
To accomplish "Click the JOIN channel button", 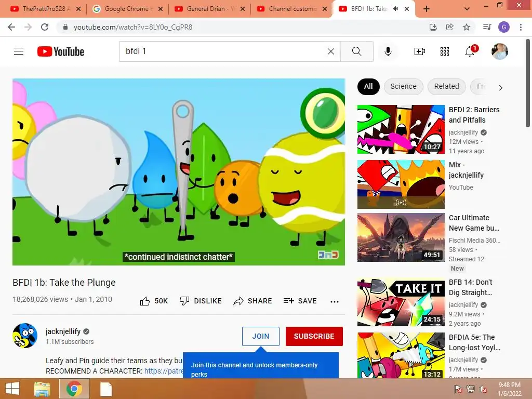I will tap(261, 336).
